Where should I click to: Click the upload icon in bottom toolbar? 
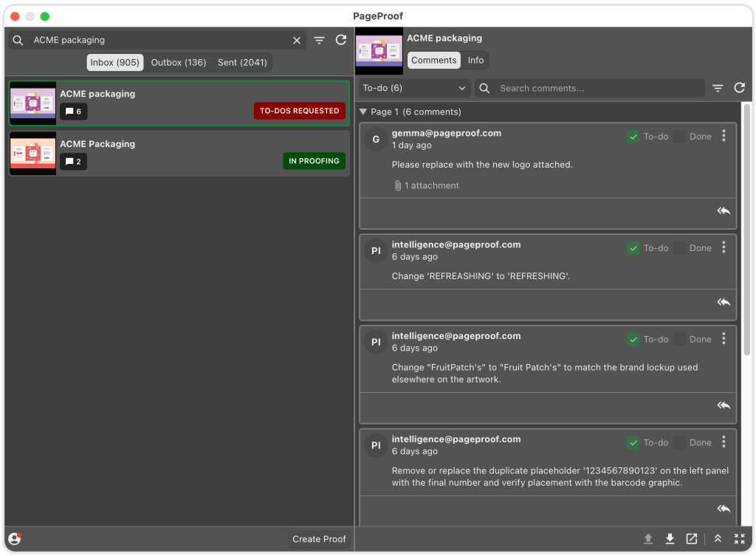coord(648,539)
